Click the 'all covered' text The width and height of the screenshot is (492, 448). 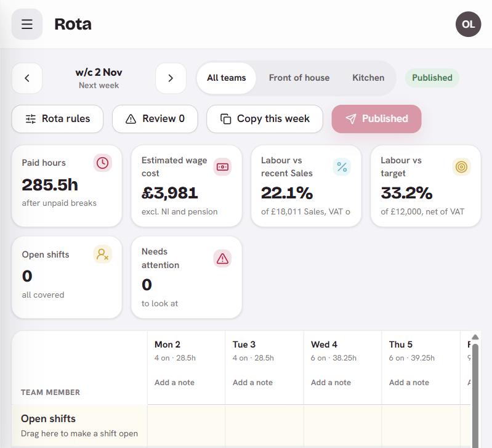(43, 295)
